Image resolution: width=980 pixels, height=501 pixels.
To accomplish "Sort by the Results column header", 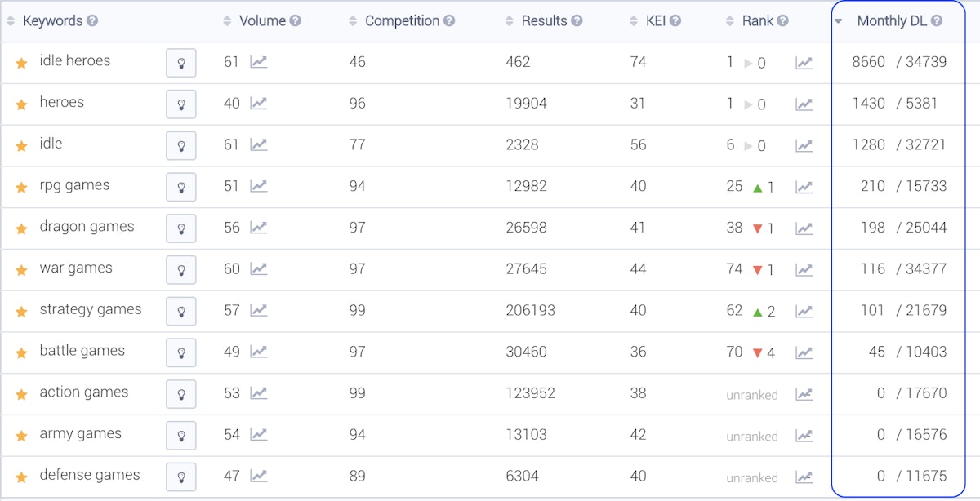I will pos(510,21).
